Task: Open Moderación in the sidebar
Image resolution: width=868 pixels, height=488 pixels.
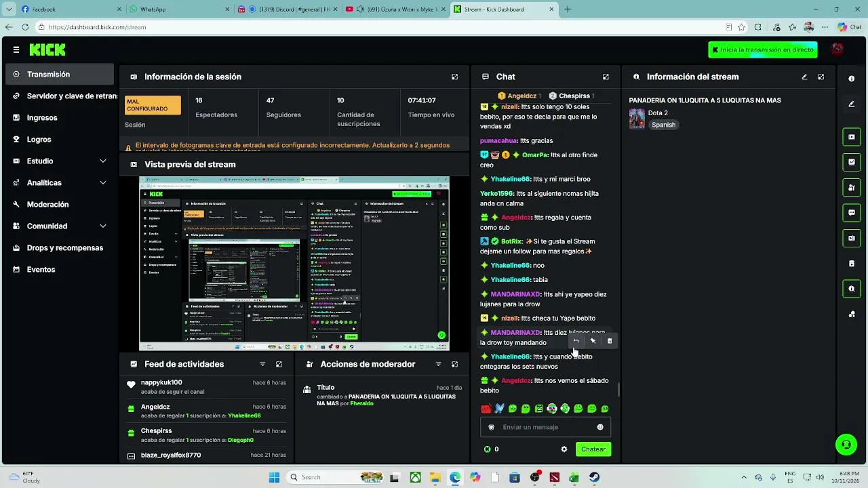Action: click(60, 204)
